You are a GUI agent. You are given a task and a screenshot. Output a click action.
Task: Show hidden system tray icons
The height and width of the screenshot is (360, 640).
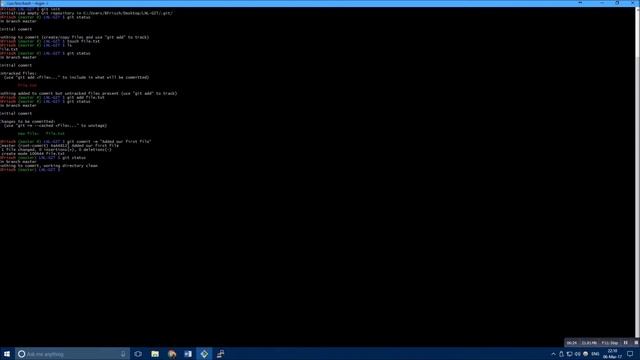pyautogui.click(x=553, y=354)
